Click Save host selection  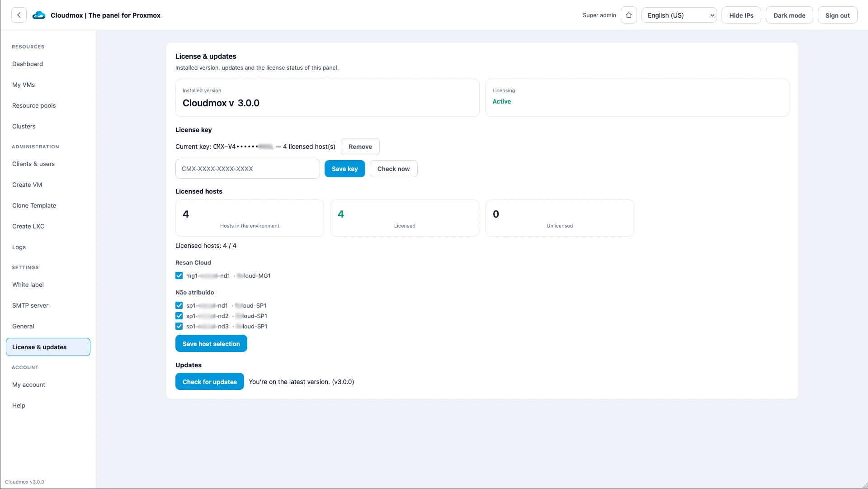click(x=211, y=344)
